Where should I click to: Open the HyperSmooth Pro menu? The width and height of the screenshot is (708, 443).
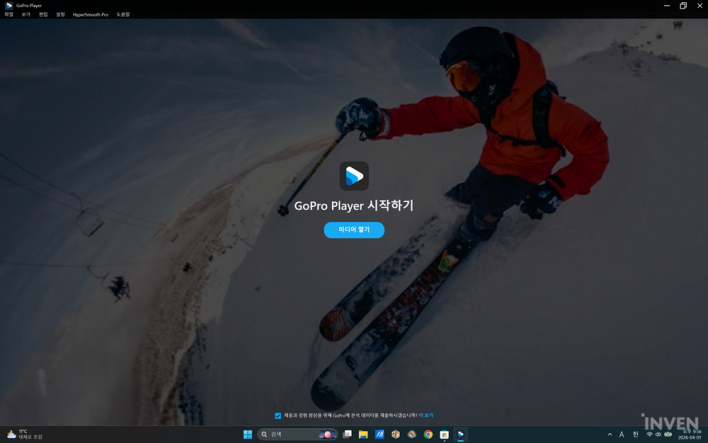coord(90,15)
